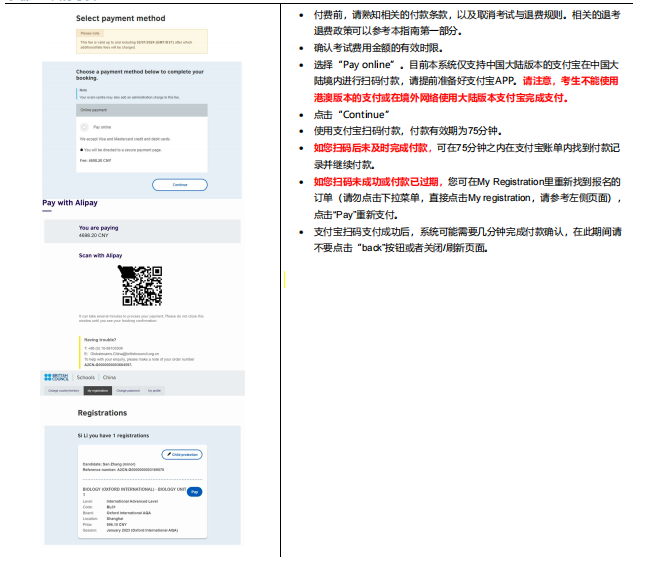
Task: Select the Pay online radio button
Action: pos(85,127)
